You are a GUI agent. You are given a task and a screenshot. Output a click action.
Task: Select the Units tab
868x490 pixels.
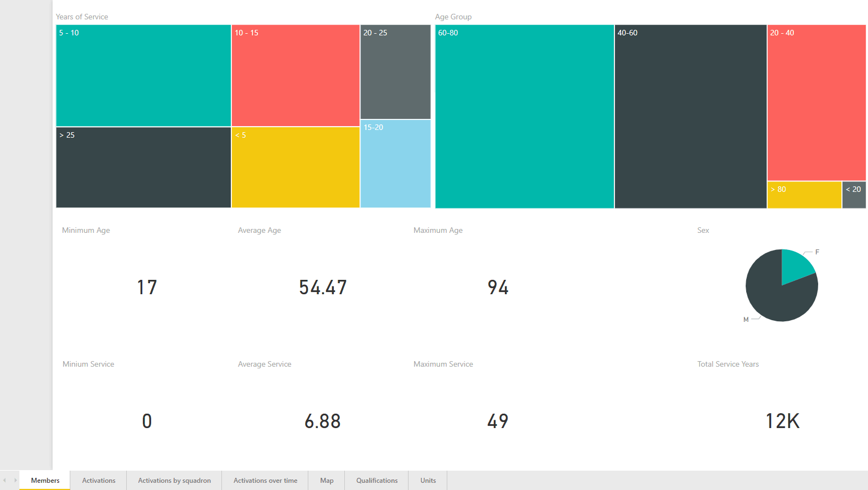(x=428, y=480)
